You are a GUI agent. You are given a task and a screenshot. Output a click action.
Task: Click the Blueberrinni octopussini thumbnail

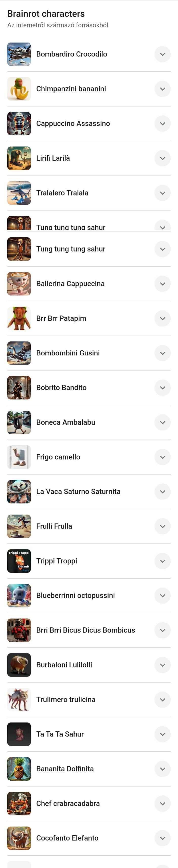tap(19, 596)
